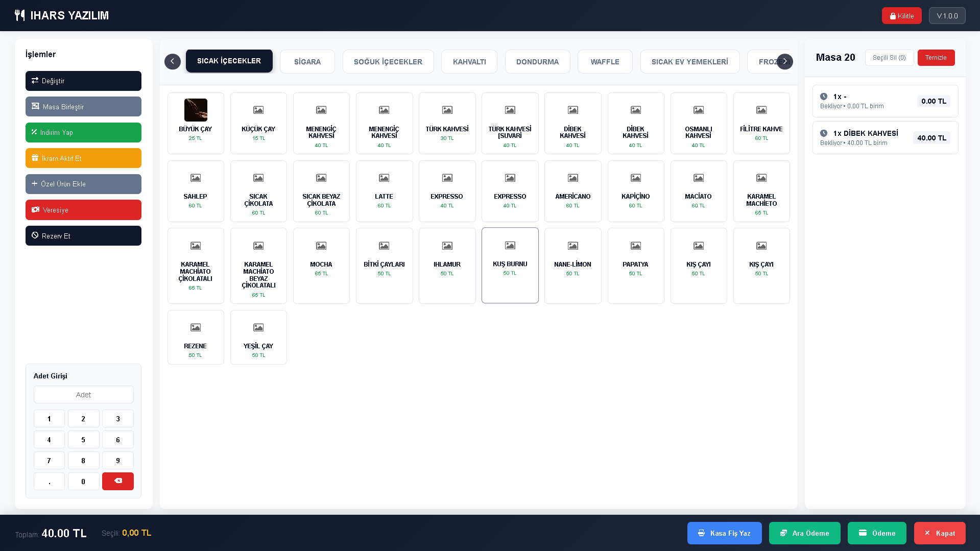The width and height of the screenshot is (980, 551).
Task: Click the red backspace key on numpad
Action: pos(117,481)
